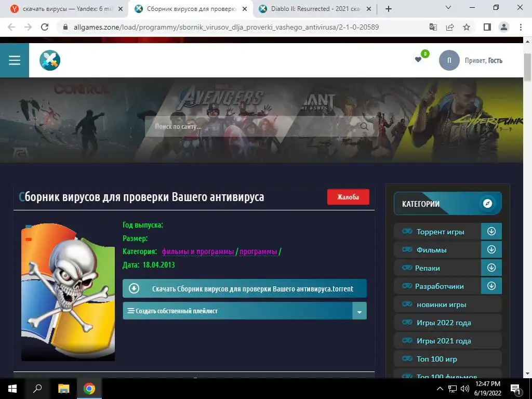
Task: Open новинки игры link
Action: tap(442, 304)
